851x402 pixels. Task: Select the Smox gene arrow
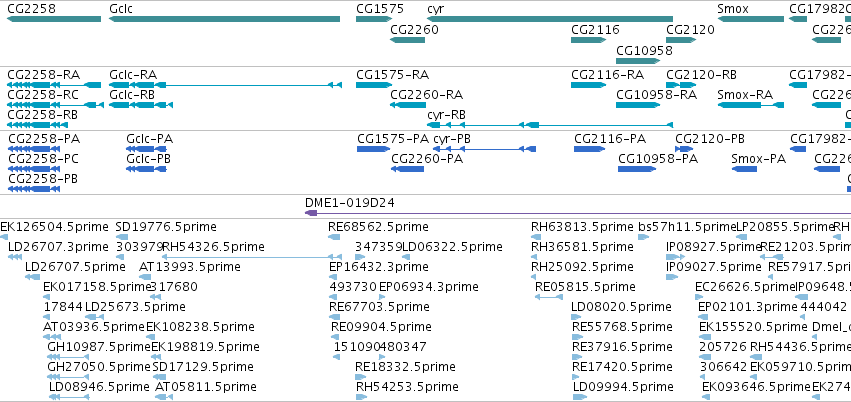point(751,19)
